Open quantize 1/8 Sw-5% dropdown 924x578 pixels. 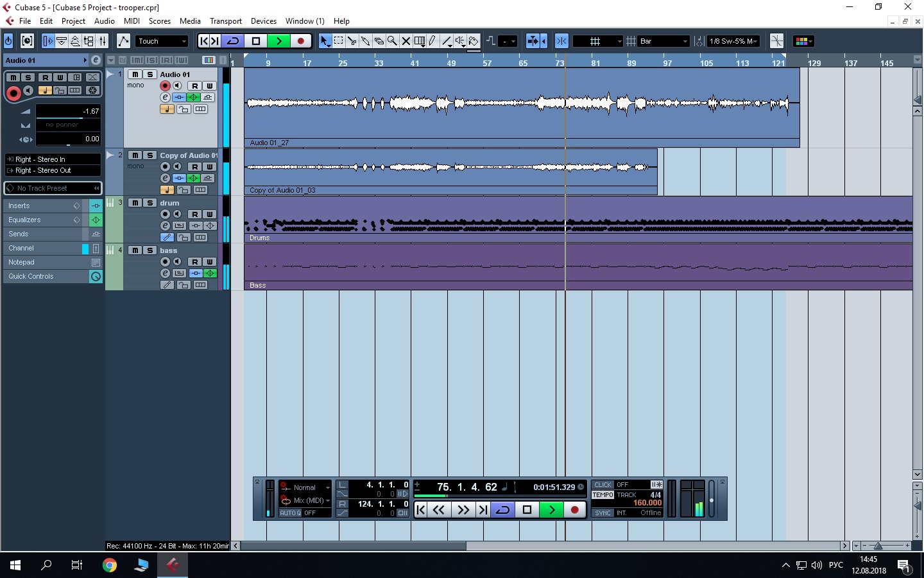[x=733, y=41]
